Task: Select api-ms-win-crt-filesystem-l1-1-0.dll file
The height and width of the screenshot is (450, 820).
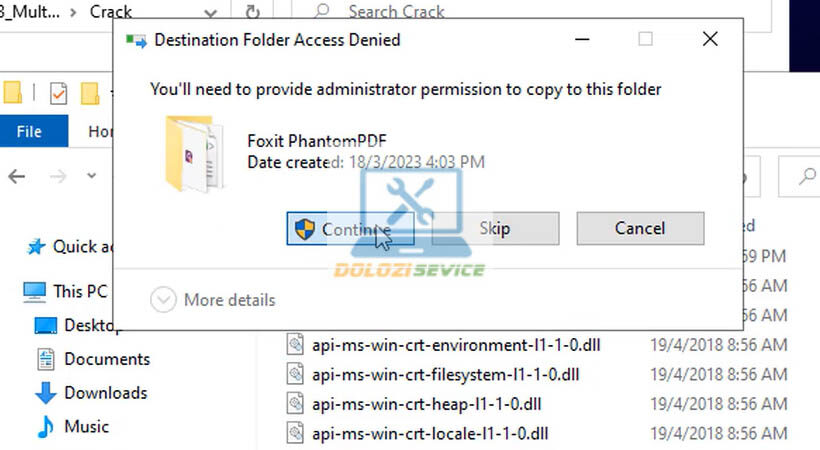Action: [445, 374]
